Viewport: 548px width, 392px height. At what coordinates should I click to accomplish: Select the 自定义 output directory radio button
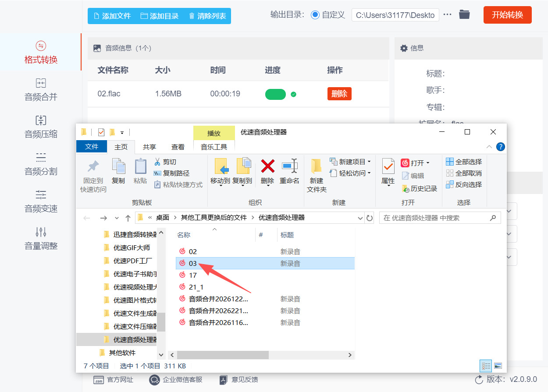pyautogui.click(x=315, y=14)
